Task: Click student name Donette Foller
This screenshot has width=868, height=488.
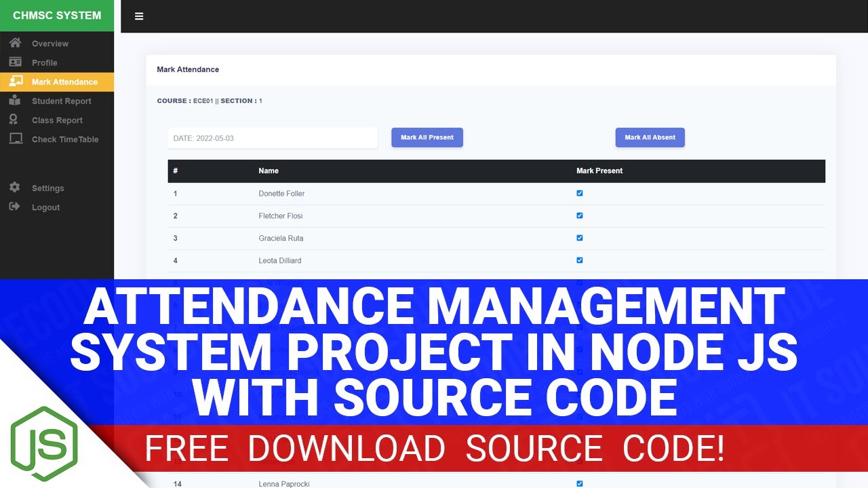Action: click(281, 194)
